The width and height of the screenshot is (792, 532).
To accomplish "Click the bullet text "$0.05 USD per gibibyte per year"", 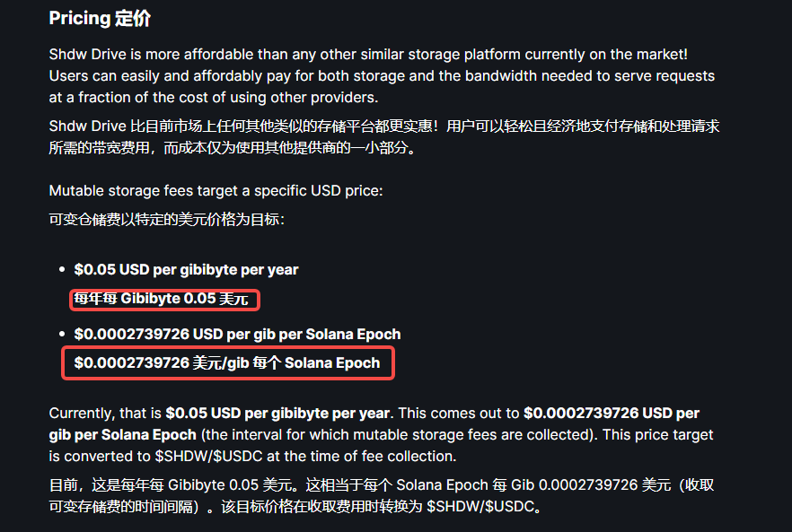I will [186, 269].
